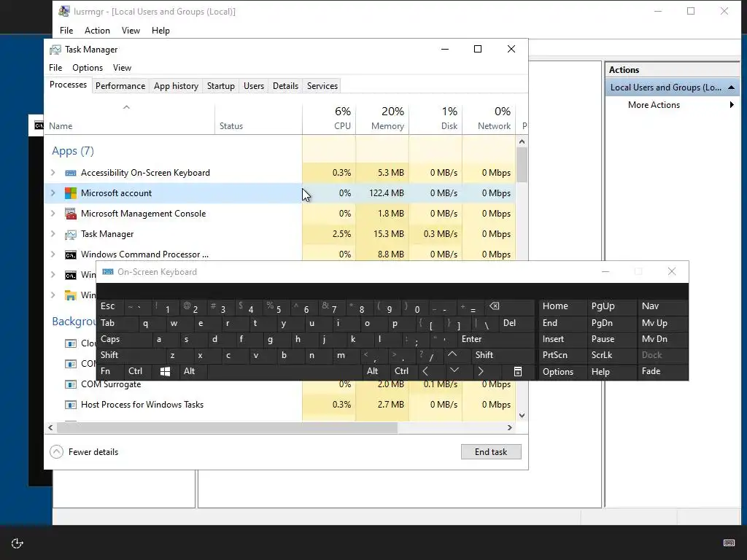Expand the Microsoft Management Console process
The height and width of the screenshot is (560, 747).
(x=53, y=214)
